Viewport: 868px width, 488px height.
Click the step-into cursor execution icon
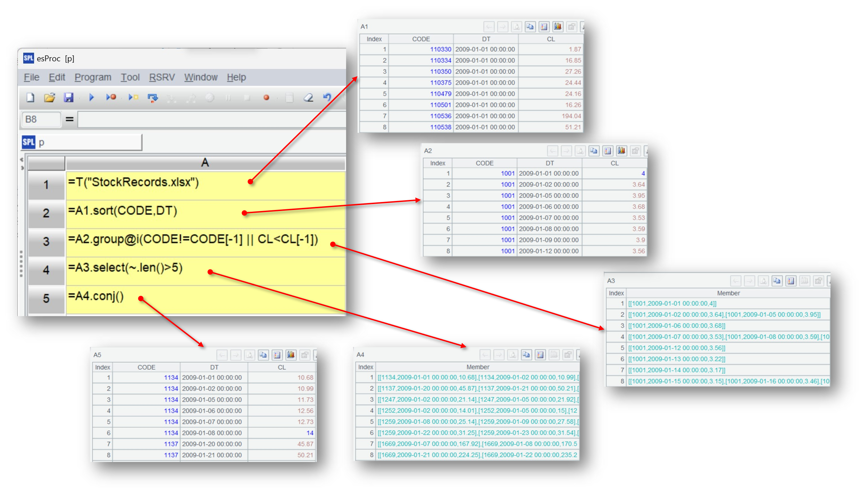(x=133, y=98)
